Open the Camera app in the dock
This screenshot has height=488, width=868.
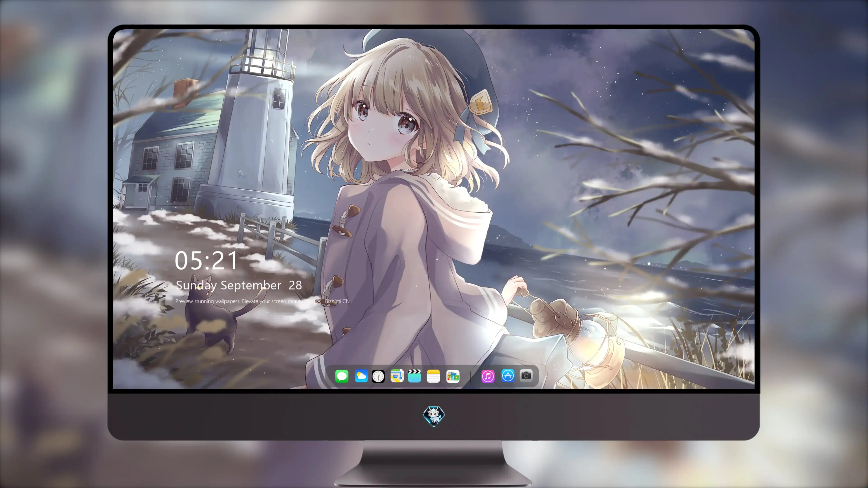pyautogui.click(x=526, y=375)
